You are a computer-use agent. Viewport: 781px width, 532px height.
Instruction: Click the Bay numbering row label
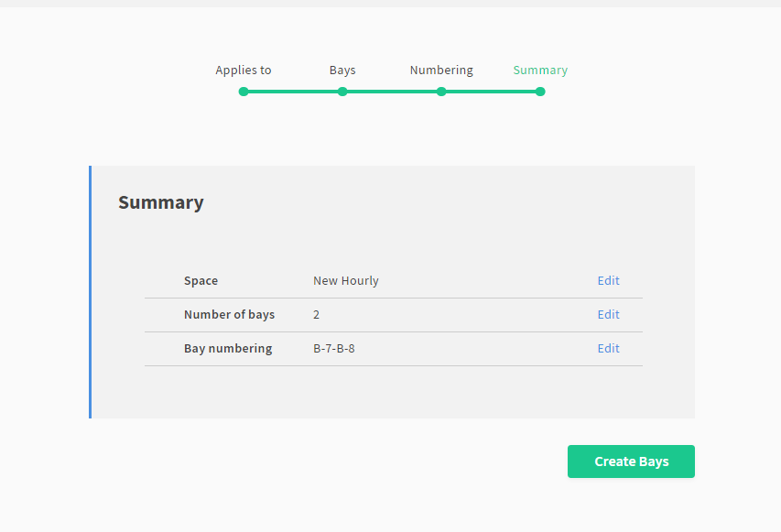point(228,349)
